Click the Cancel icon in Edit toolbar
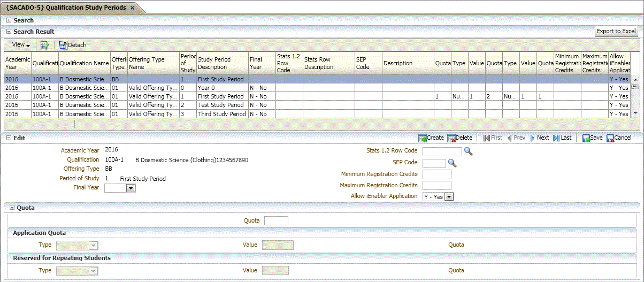644x282 pixels. point(610,138)
